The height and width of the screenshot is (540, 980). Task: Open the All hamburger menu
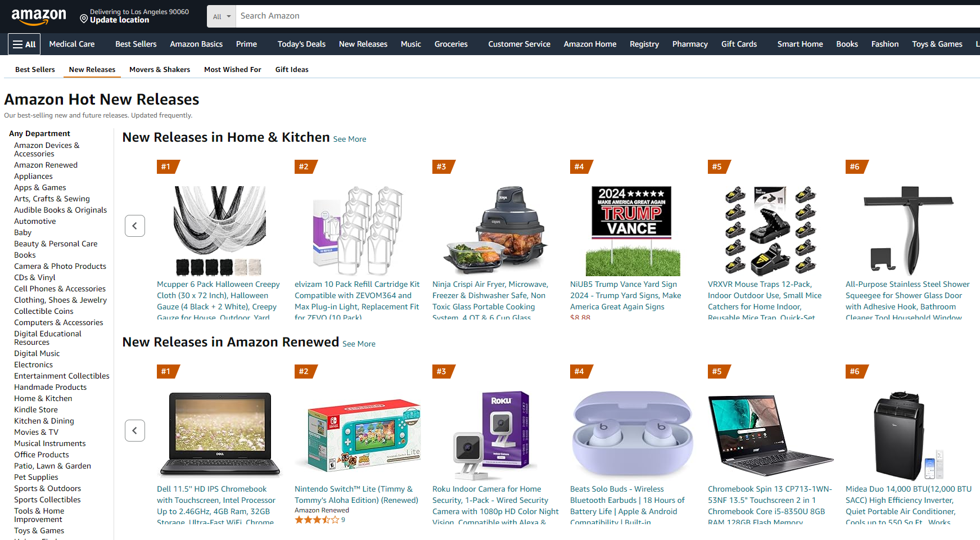click(x=24, y=44)
